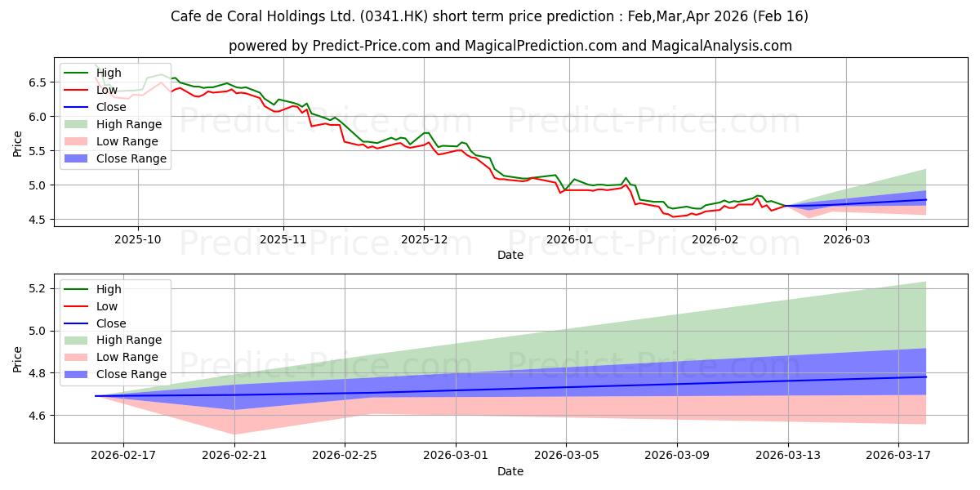The width and height of the screenshot is (980, 490).
Task: Click the 2026-01 tick label on top axis
Action: point(568,238)
